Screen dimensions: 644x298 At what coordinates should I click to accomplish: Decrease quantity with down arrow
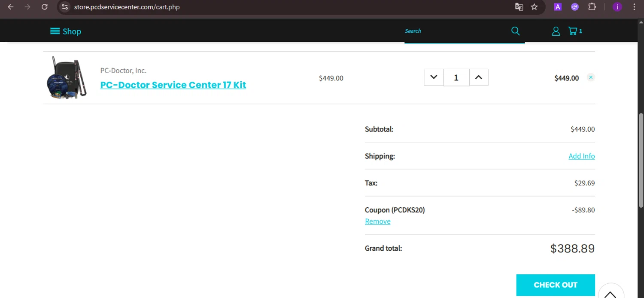pyautogui.click(x=434, y=77)
